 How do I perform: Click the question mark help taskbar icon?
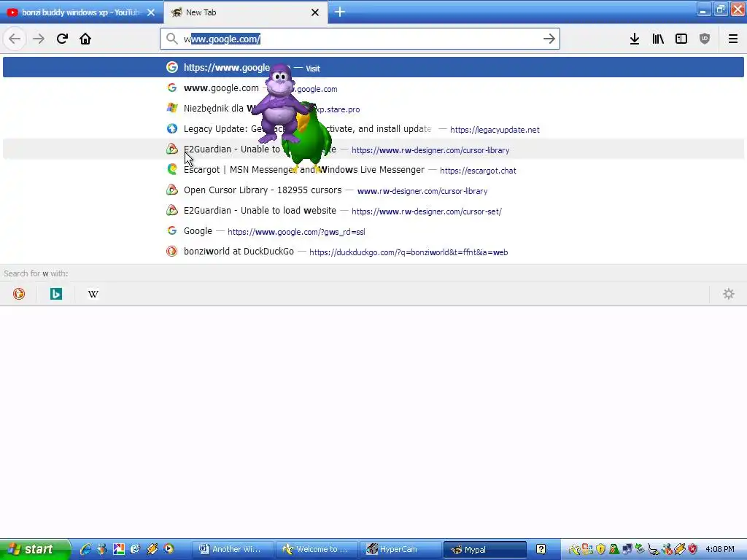[x=541, y=549]
